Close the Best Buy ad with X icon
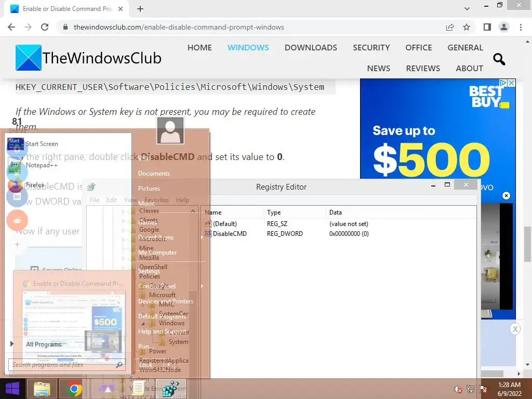Image resolution: width=532 pixels, height=399 pixels. 512,83
